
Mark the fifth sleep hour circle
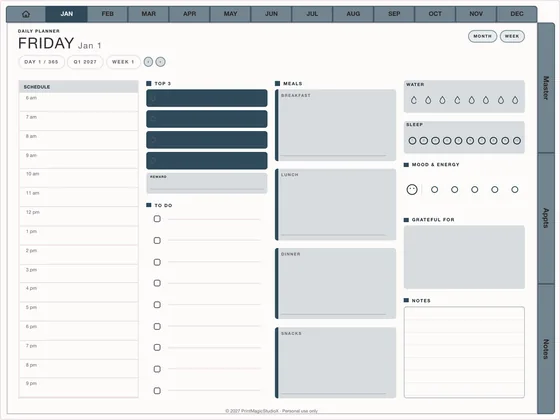click(459, 141)
